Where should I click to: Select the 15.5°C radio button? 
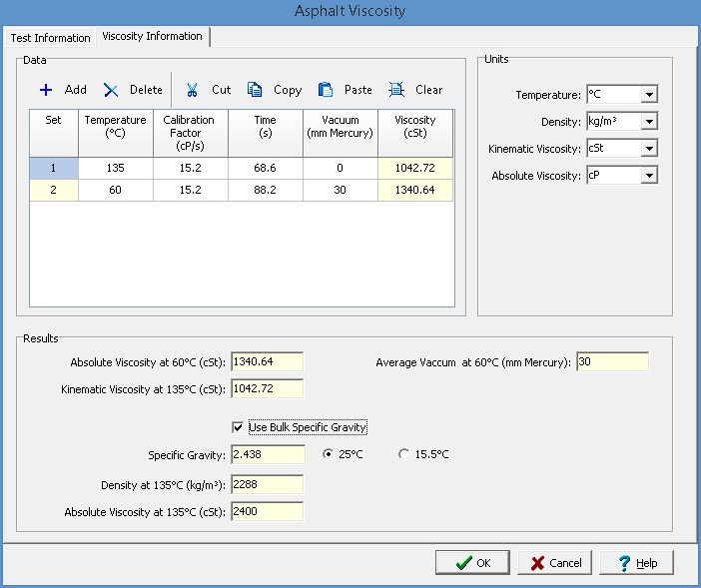pos(403,454)
